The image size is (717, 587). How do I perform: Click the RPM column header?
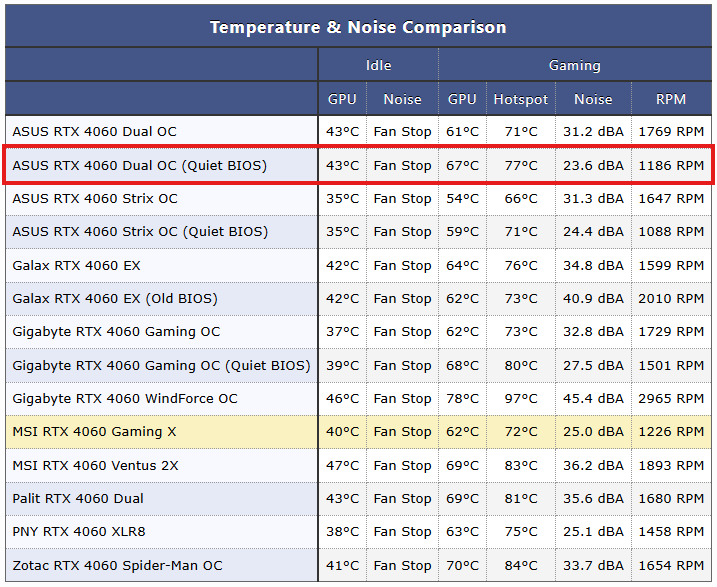click(671, 99)
